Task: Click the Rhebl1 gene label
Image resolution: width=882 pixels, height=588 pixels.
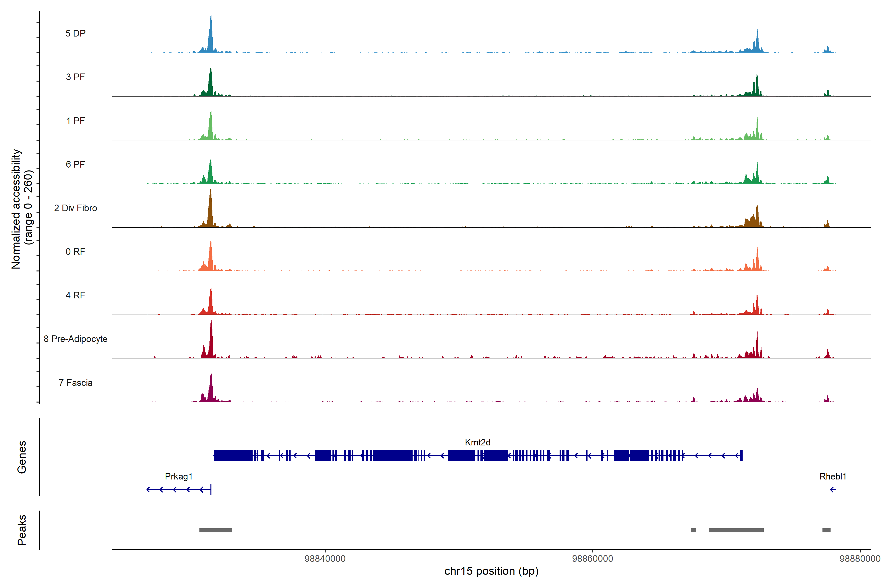Action: (x=833, y=476)
